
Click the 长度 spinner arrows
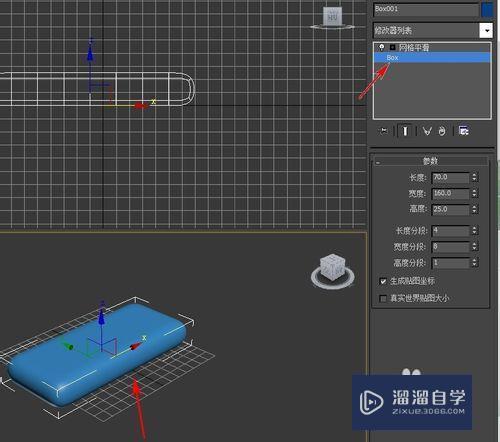(474, 177)
